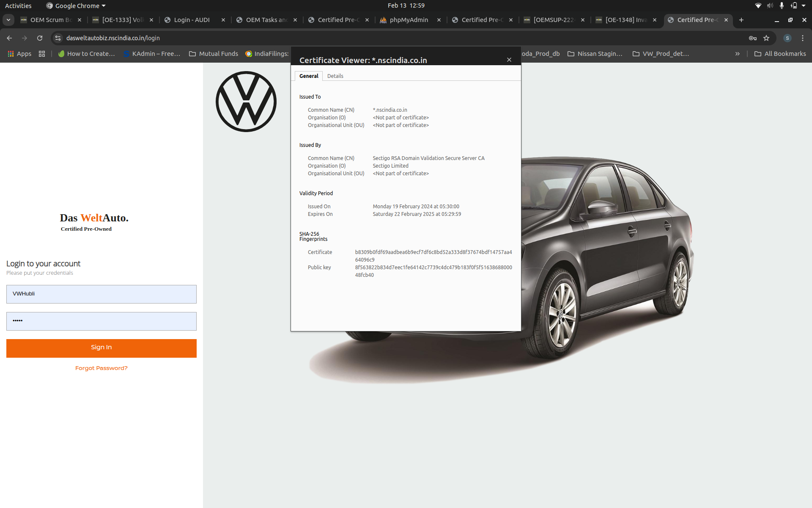Image resolution: width=812 pixels, height=508 pixels.
Task: Click the Das WeltAuto logo text
Action: coord(94,218)
